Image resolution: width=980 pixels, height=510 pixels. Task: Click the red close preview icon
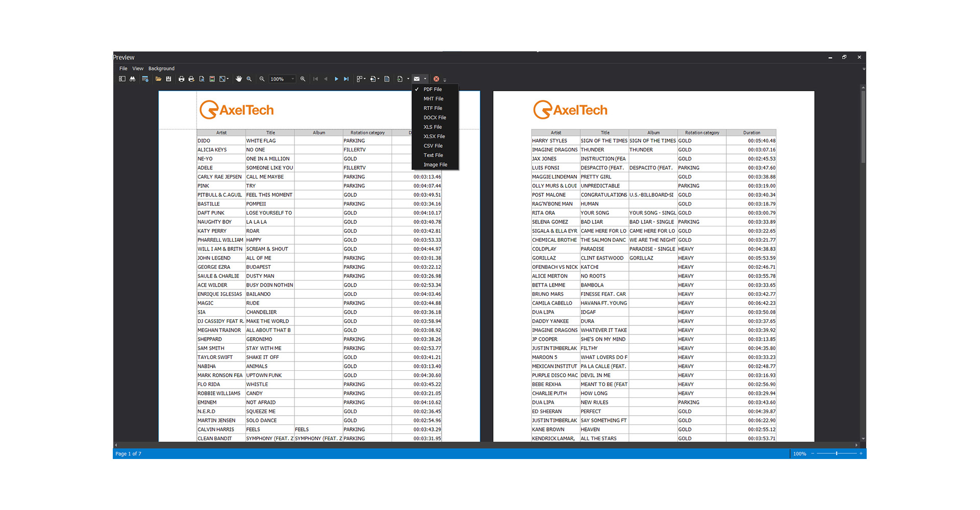click(x=436, y=79)
